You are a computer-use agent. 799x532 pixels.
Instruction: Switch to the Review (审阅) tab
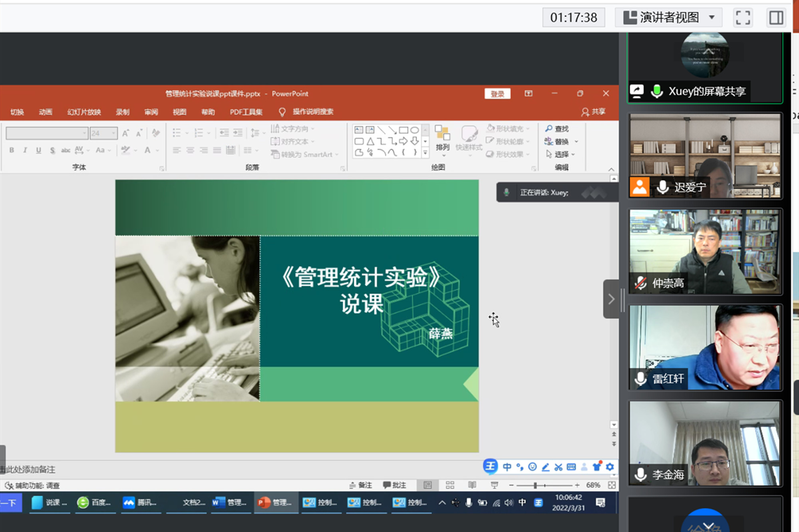point(151,112)
